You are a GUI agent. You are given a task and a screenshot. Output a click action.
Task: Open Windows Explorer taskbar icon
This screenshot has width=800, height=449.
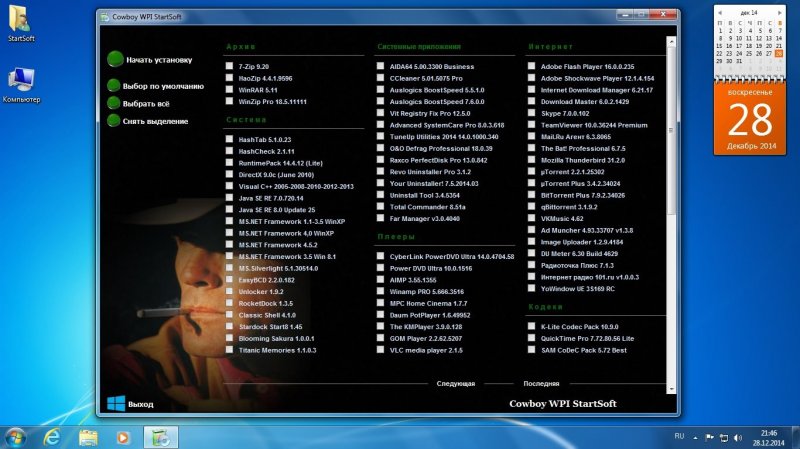click(x=88, y=438)
